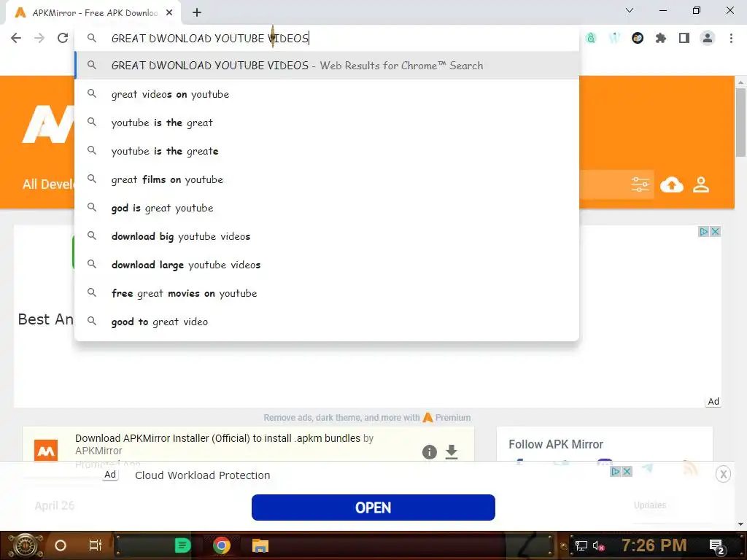Viewport: 747px width, 560px height.
Task: Select suggestion 'youtube is the great'
Action: pos(327,122)
